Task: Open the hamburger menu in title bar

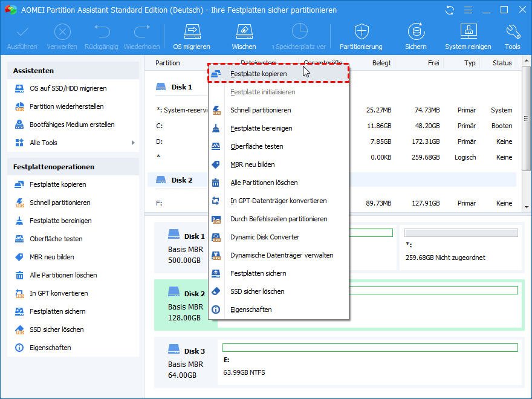Action: pyautogui.click(x=468, y=10)
